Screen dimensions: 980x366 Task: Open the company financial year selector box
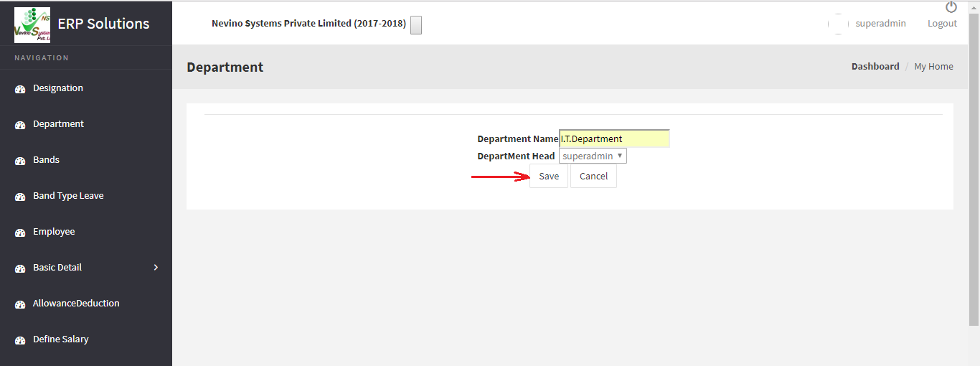[x=416, y=25]
